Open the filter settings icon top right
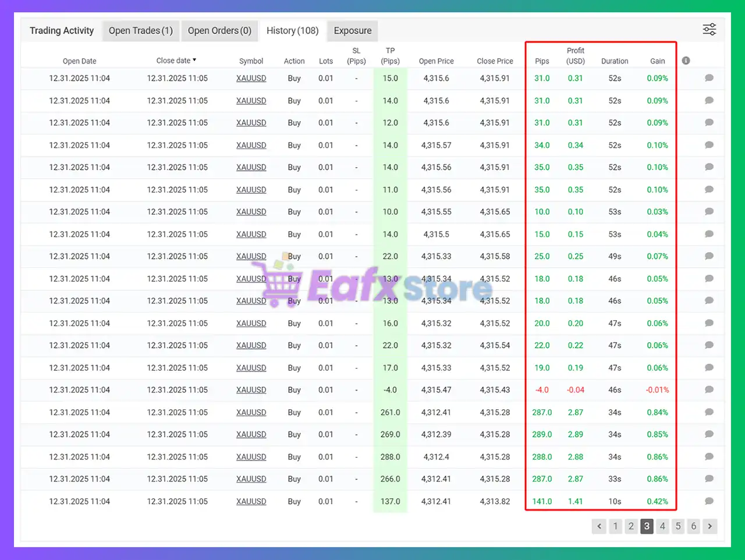This screenshot has width=745, height=560. pyautogui.click(x=709, y=29)
